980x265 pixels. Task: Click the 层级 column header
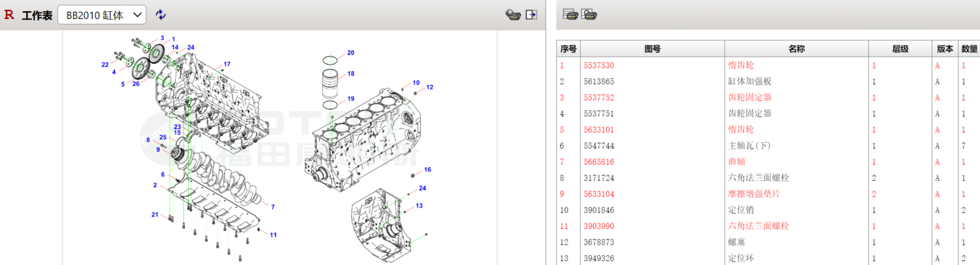(x=900, y=49)
